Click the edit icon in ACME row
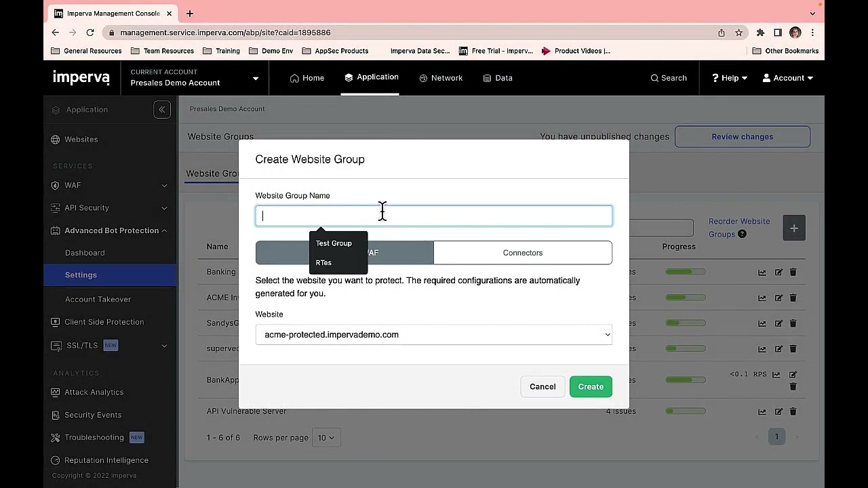 [778, 298]
